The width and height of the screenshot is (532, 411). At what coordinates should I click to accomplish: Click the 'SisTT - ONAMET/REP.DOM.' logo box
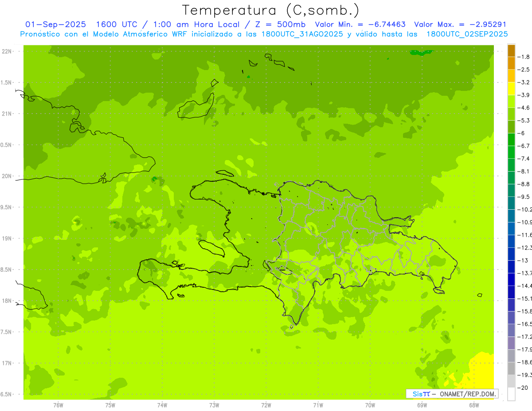[452, 394]
